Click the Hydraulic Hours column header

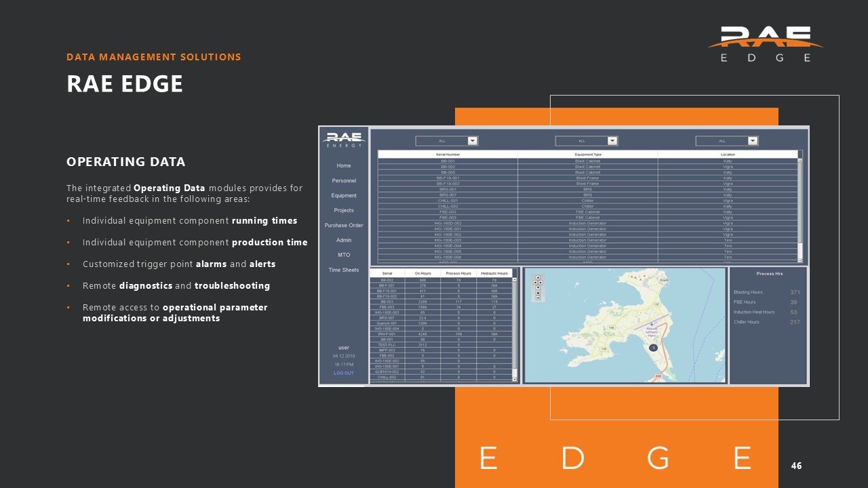[494, 273]
